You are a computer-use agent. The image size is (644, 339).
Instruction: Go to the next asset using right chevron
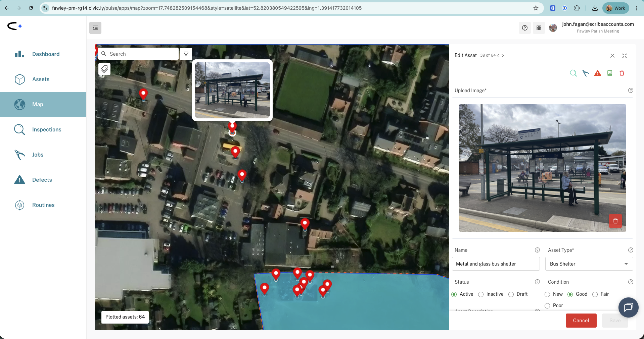tap(503, 55)
